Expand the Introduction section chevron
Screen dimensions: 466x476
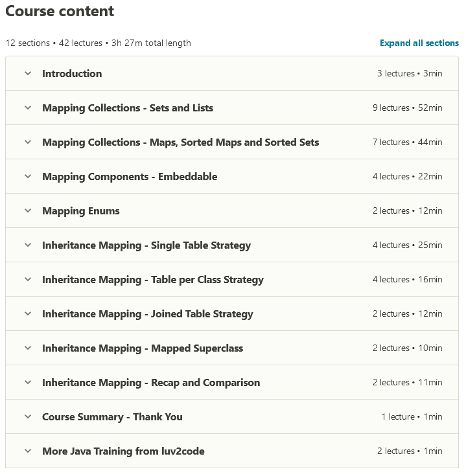pos(28,74)
